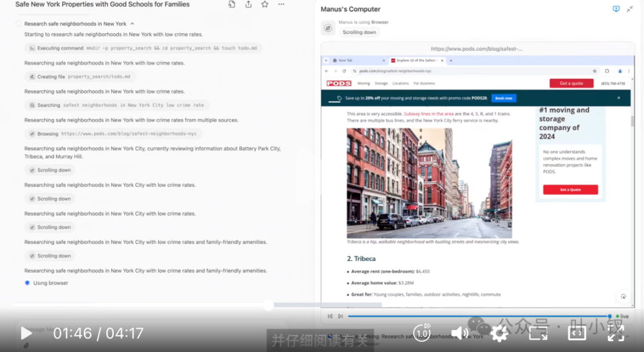Click the Get a Quote button in the sidebar ad
Image resolution: width=644 pixels, height=352 pixels.
click(571, 190)
